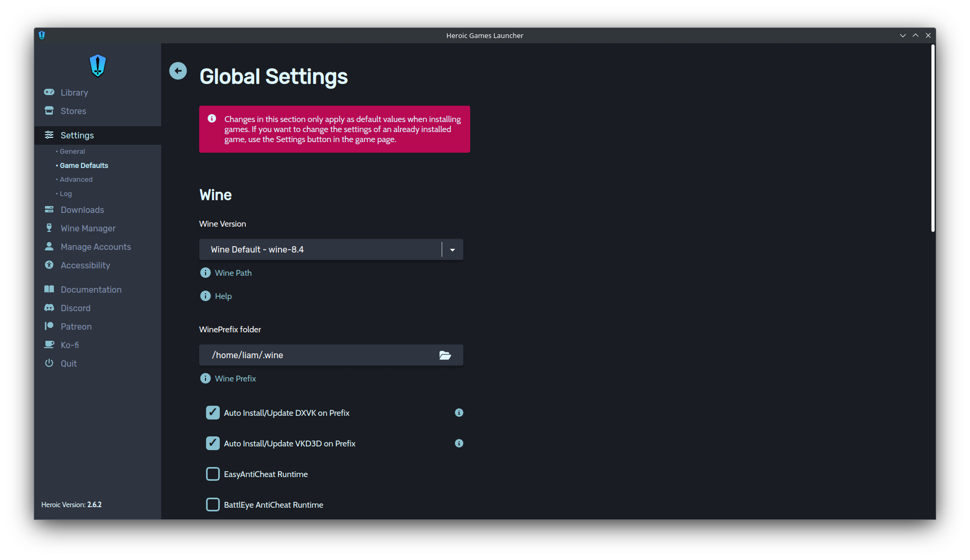
Task: Open the Wine Version dropdown arrow
Action: point(452,249)
